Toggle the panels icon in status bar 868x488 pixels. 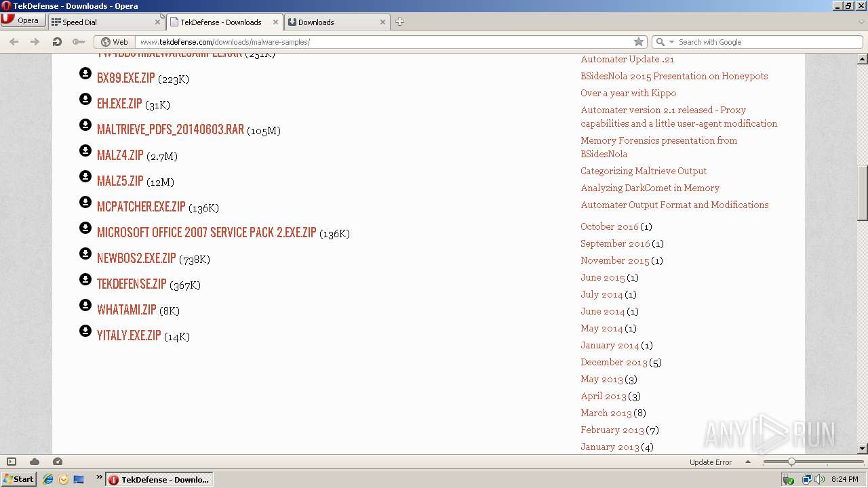point(12,462)
